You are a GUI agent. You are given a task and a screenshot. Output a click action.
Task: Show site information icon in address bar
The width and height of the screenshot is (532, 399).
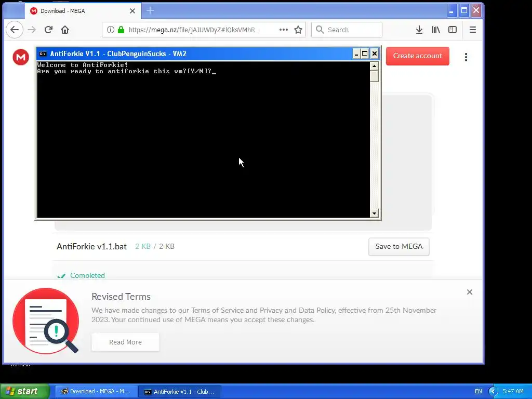pos(111,30)
